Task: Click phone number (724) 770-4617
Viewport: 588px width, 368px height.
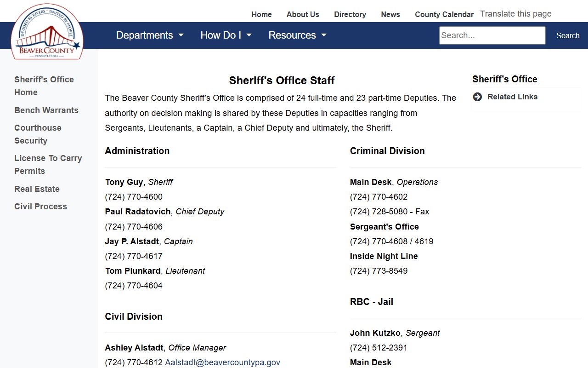Action: (134, 256)
